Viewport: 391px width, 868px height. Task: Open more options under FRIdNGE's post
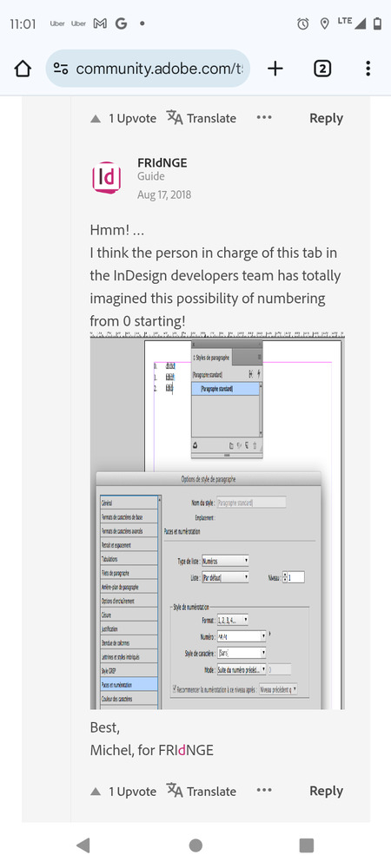coord(264,791)
